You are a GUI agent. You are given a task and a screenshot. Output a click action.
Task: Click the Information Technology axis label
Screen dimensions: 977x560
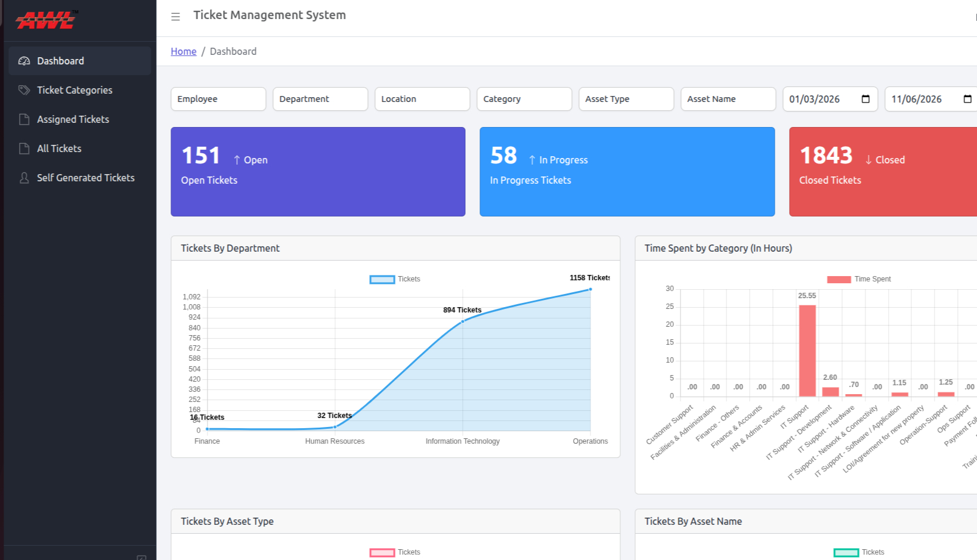(463, 441)
